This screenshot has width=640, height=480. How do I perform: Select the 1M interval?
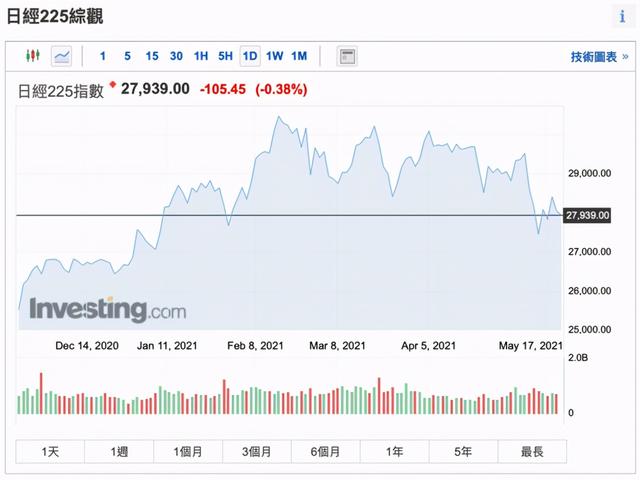coord(299,56)
